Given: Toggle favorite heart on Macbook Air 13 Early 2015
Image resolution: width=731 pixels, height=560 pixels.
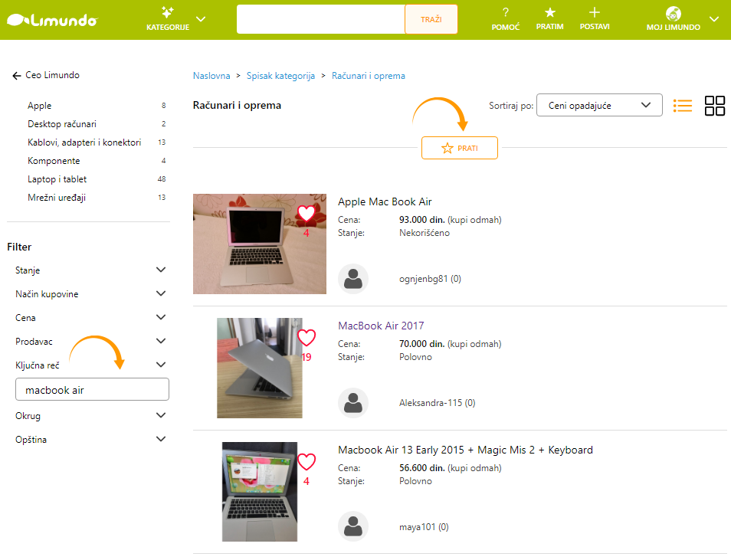Looking at the screenshot, I should (306, 462).
